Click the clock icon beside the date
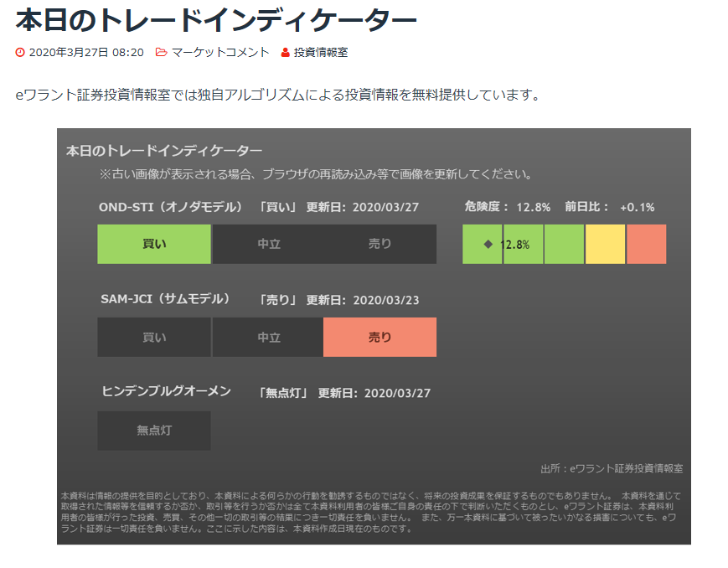The width and height of the screenshot is (728, 568). (21, 53)
